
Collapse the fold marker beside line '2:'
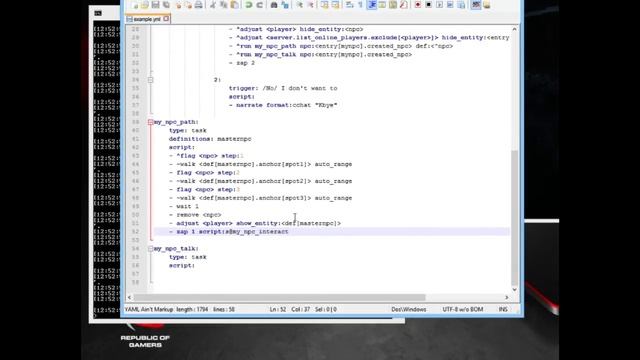(150, 80)
